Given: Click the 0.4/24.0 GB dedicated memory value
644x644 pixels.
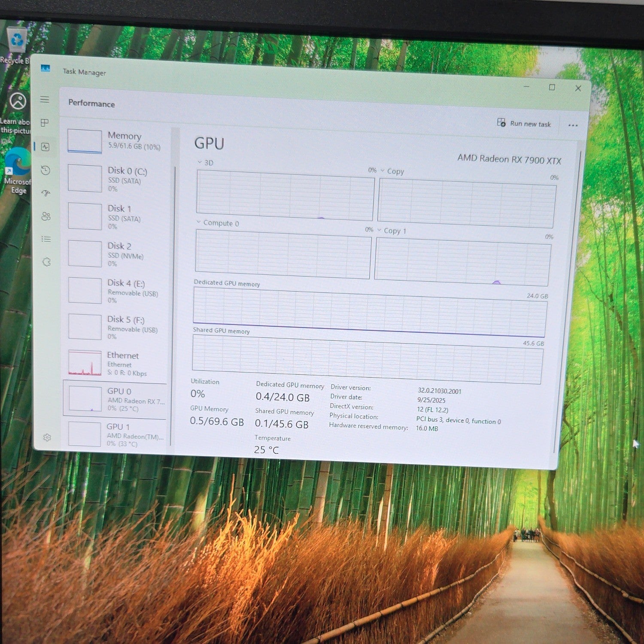Looking at the screenshot, I should pos(283,397).
